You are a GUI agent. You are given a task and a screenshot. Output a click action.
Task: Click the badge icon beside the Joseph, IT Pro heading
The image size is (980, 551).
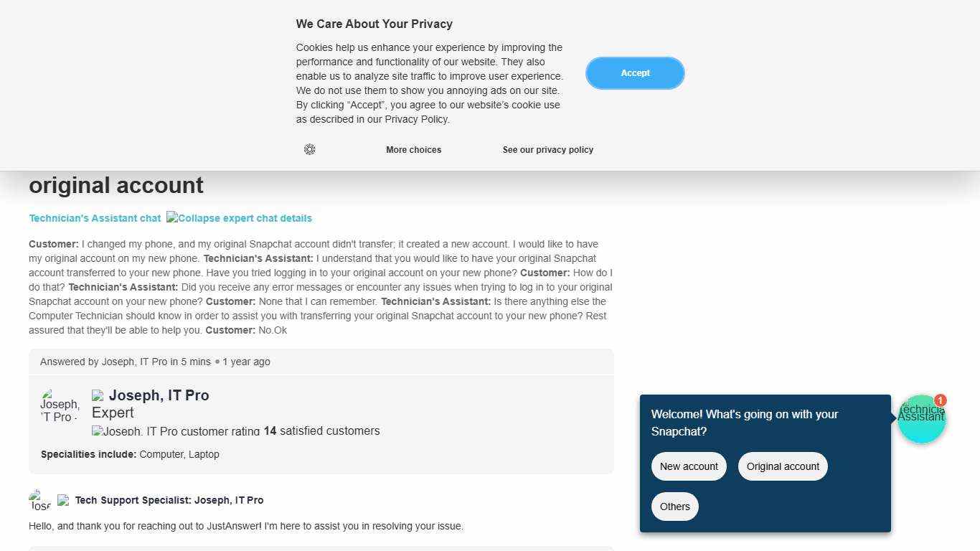tap(98, 395)
